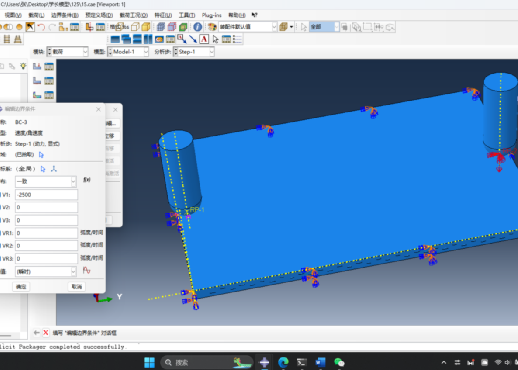Click the OK button in the BC dialog

pyautogui.click(x=21, y=287)
